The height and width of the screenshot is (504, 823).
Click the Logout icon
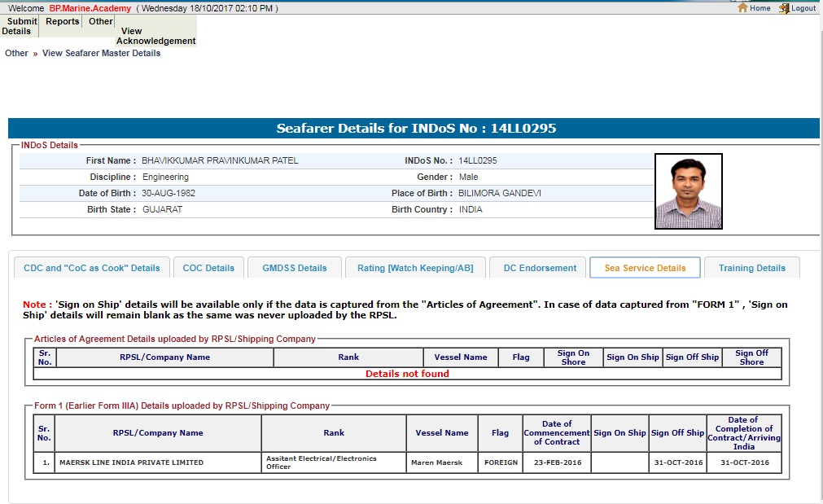[784, 8]
